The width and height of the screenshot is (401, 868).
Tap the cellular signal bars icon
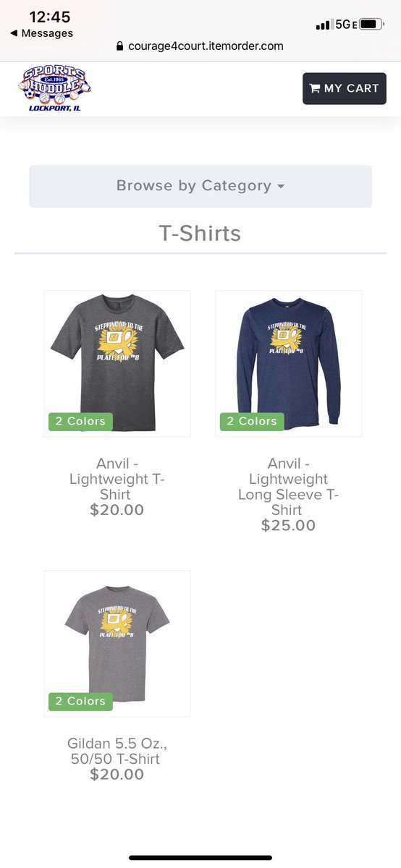click(323, 25)
